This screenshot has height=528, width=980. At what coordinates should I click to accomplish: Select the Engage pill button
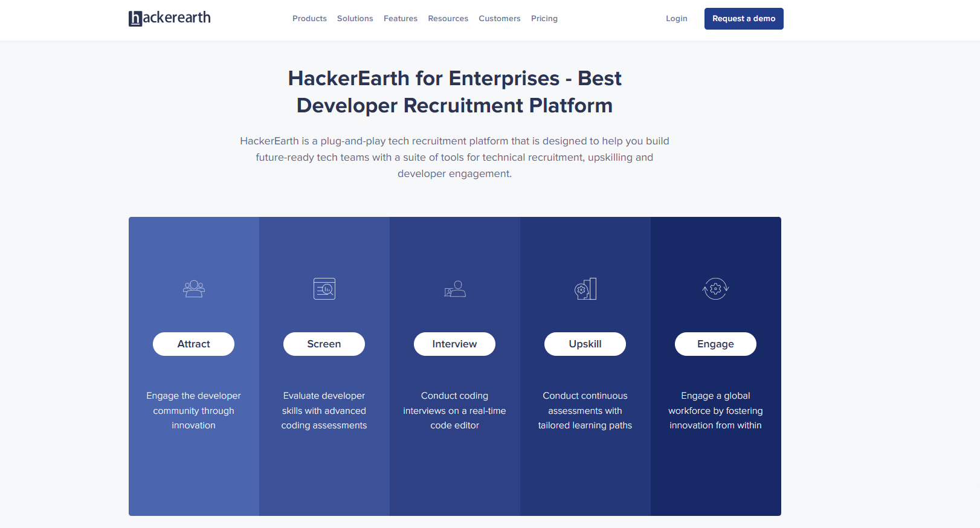tap(715, 344)
